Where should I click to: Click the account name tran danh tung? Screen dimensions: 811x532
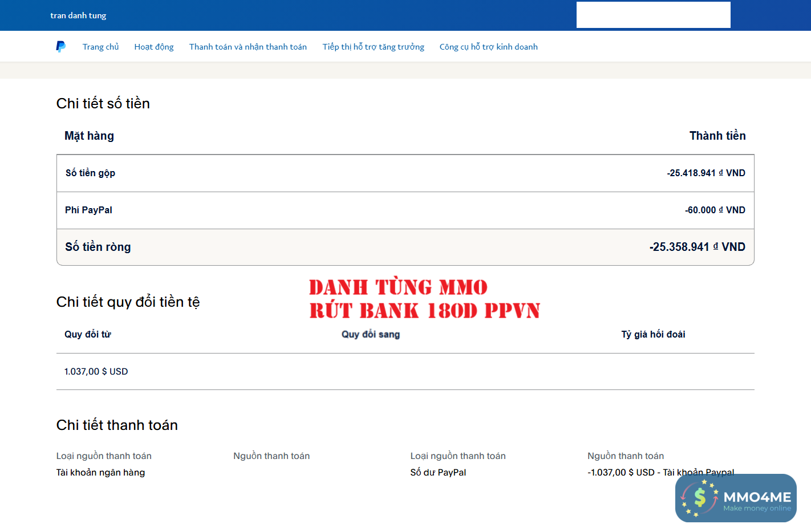78,15
